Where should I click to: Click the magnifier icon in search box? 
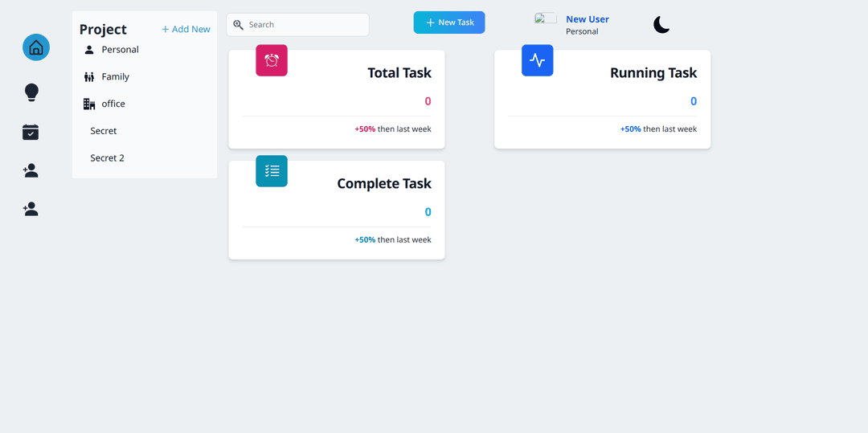pyautogui.click(x=239, y=25)
